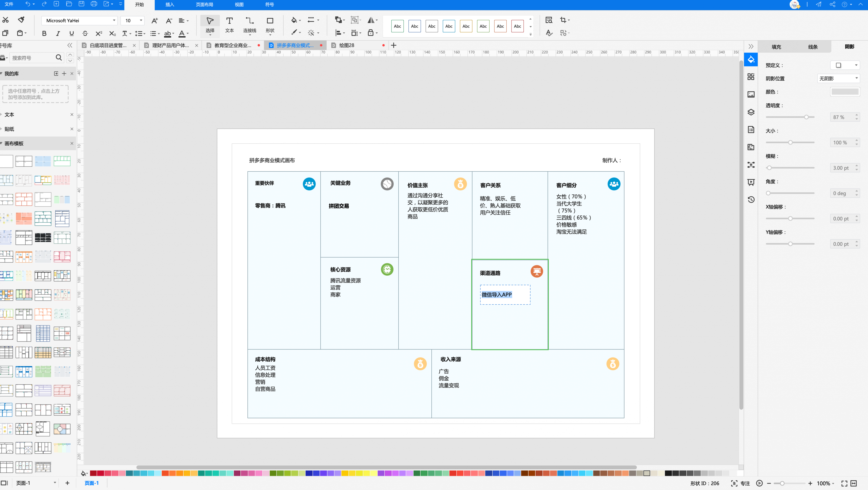Toggle Subscript formatting

pos(112,33)
